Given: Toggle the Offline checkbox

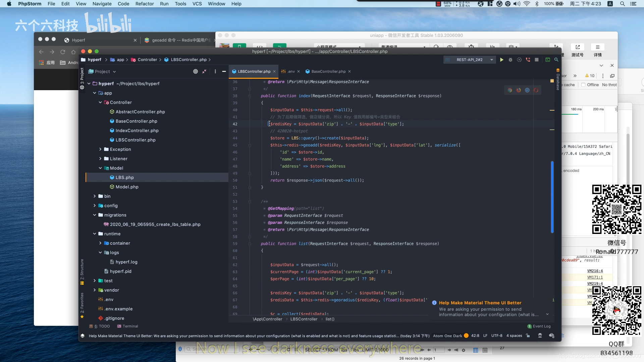Looking at the screenshot, I should click(583, 85).
